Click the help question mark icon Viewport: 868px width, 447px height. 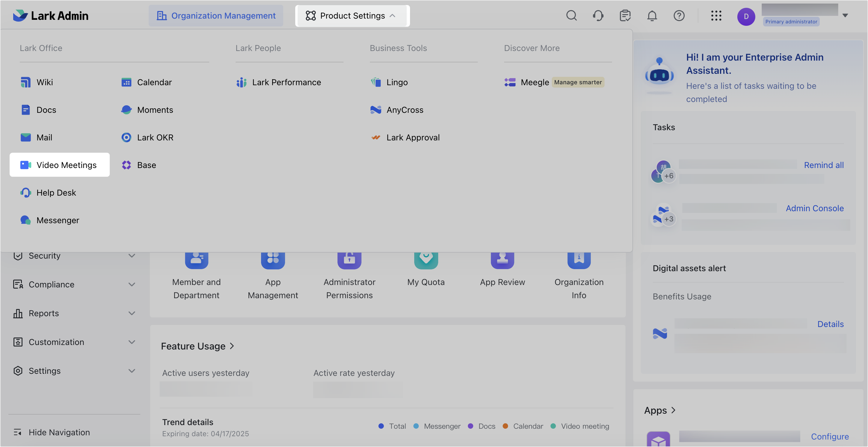tap(679, 16)
